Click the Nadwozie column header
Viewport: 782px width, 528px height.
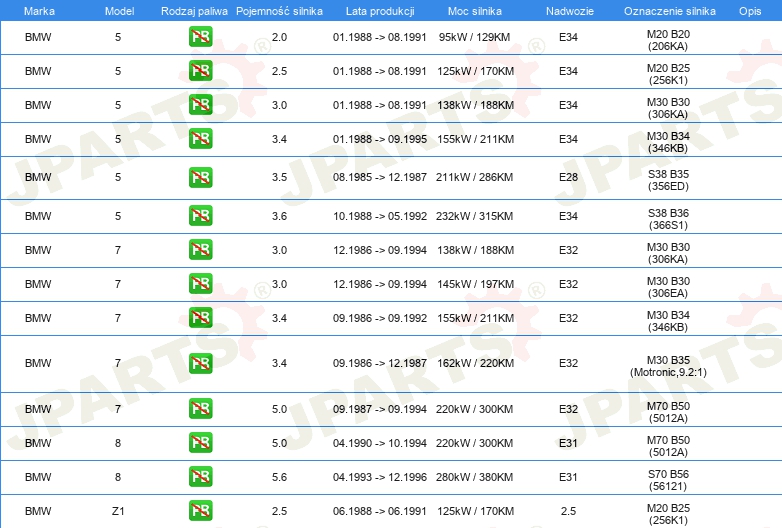pyautogui.click(x=570, y=11)
